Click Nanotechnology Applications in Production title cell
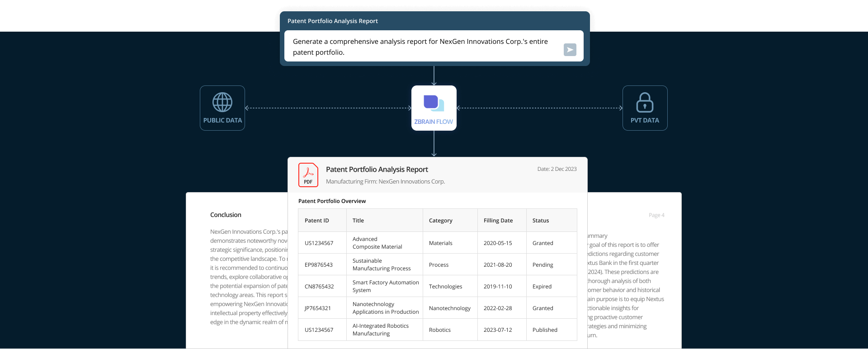 386,308
